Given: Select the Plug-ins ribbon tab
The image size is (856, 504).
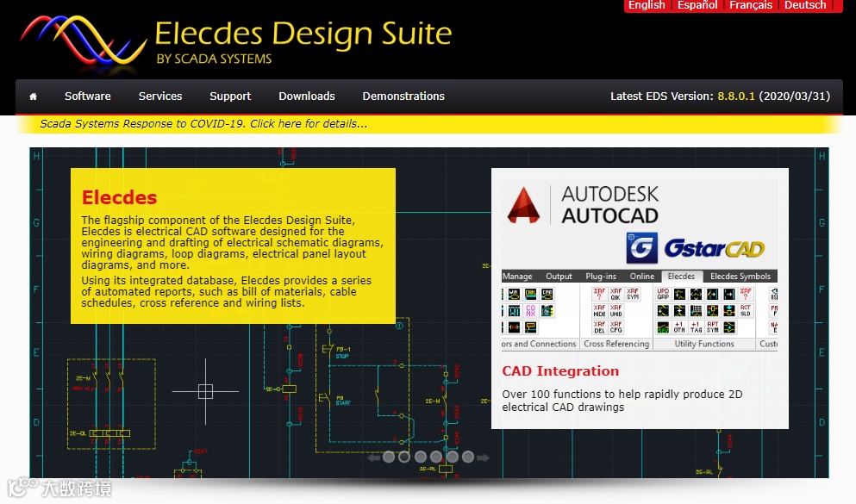Looking at the screenshot, I should (601, 276).
